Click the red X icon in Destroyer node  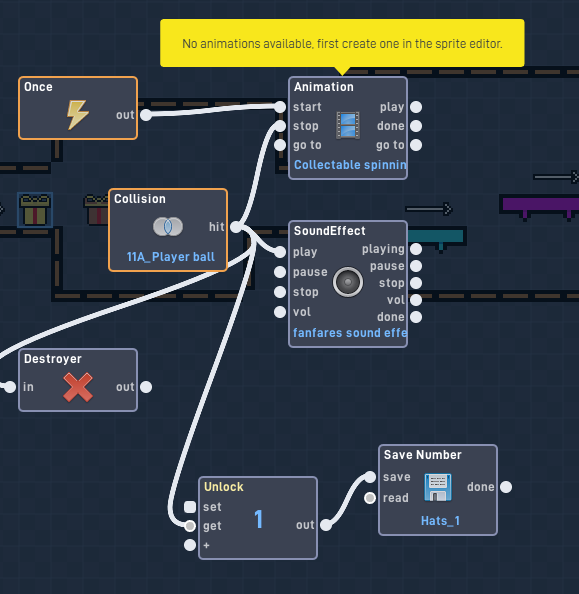(x=78, y=387)
